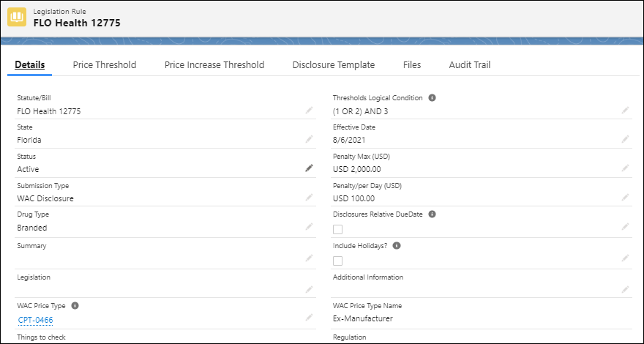The width and height of the screenshot is (644, 344).
Task: Edit the Statute/Bill field pencil icon
Action: pyautogui.click(x=310, y=110)
